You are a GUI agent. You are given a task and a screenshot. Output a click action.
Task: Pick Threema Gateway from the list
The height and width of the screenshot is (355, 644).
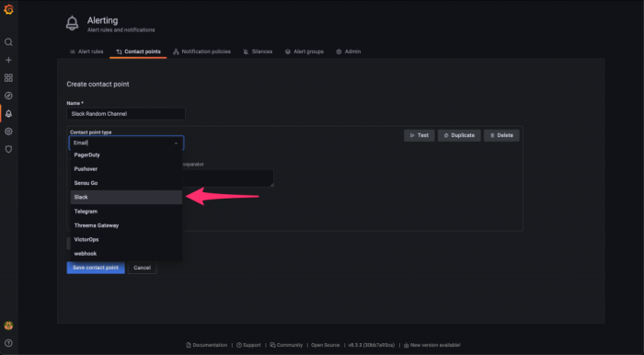click(126, 225)
